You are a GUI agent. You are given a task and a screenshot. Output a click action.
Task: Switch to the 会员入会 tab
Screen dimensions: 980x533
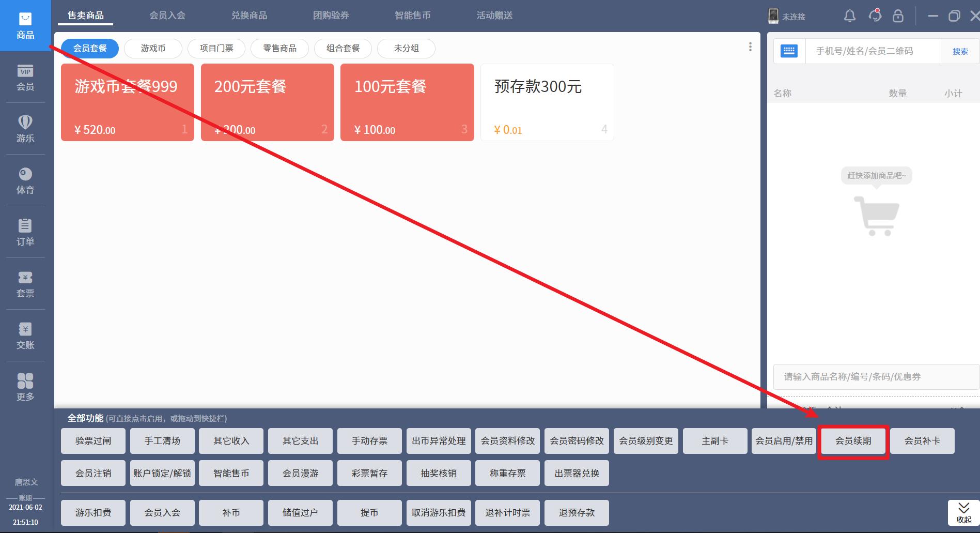click(x=167, y=16)
